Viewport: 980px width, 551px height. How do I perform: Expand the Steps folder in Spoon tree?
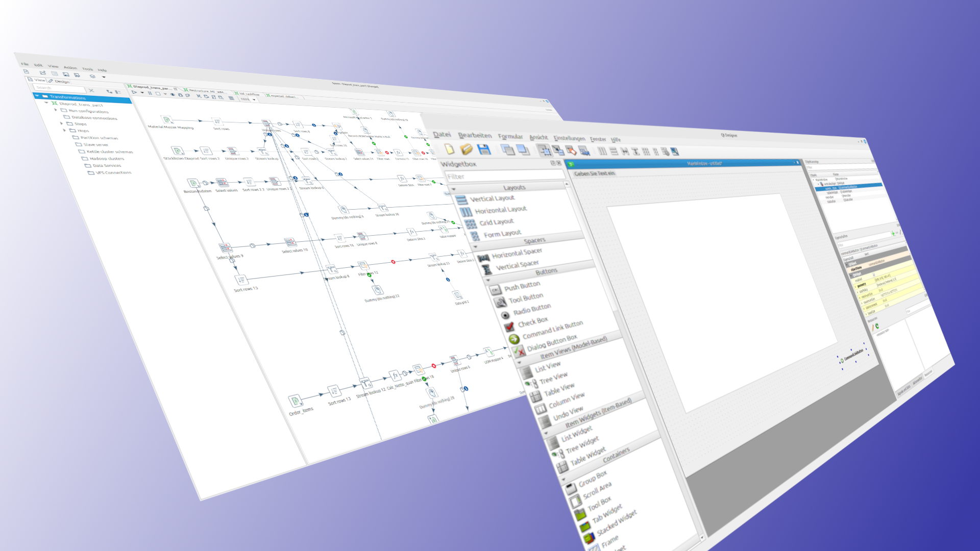click(x=62, y=123)
